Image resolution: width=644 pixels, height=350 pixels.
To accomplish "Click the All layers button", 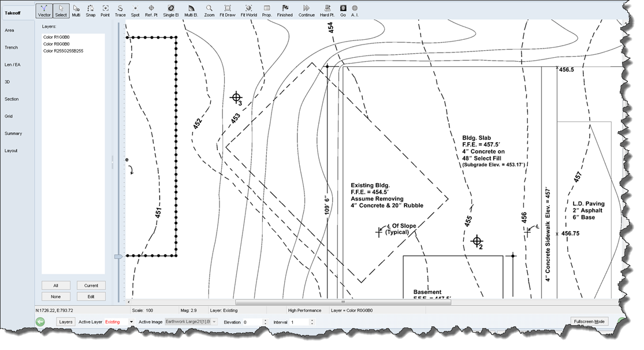I will (x=56, y=285).
